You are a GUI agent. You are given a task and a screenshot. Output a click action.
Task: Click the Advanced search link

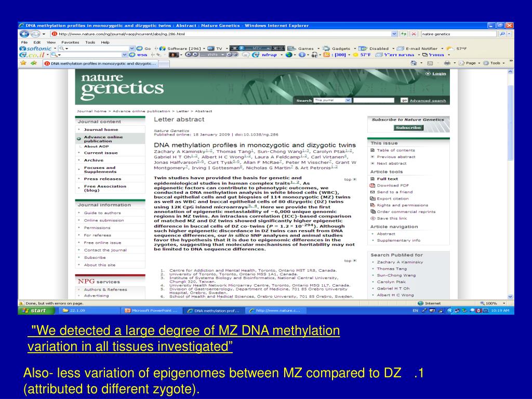pyautogui.click(x=428, y=100)
